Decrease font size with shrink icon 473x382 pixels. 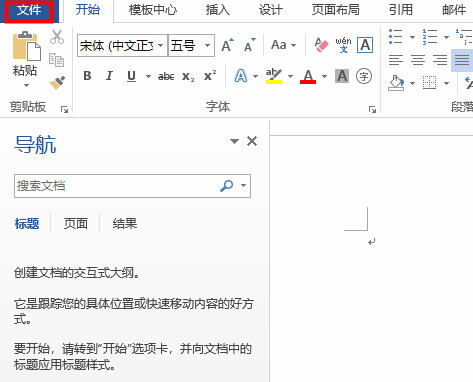click(x=249, y=45)
